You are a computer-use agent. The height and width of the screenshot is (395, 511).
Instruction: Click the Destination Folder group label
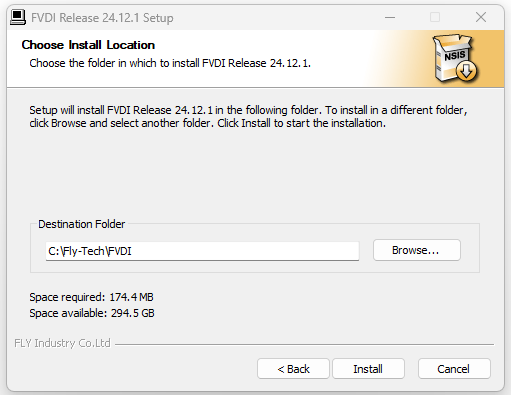[x=82, y=224]
